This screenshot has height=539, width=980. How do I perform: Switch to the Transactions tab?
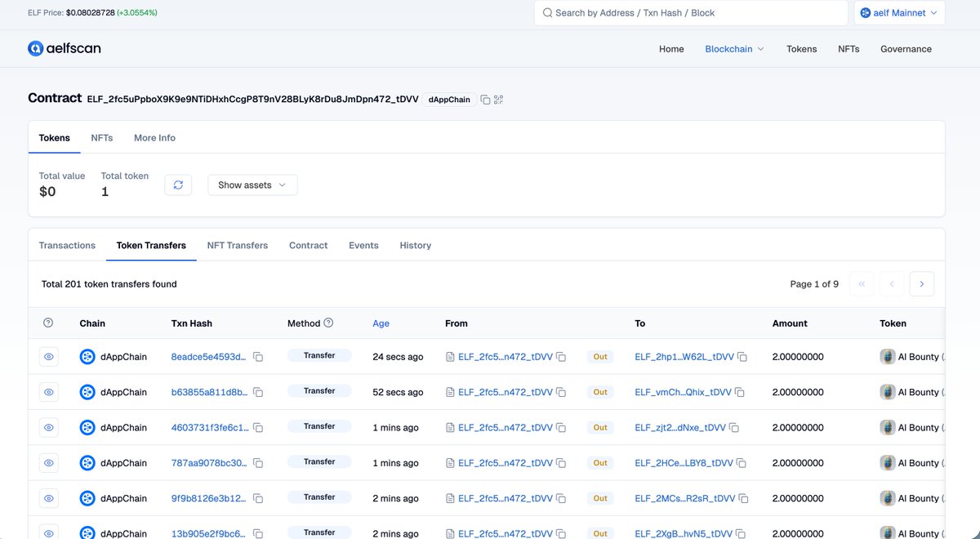point(67,245)
